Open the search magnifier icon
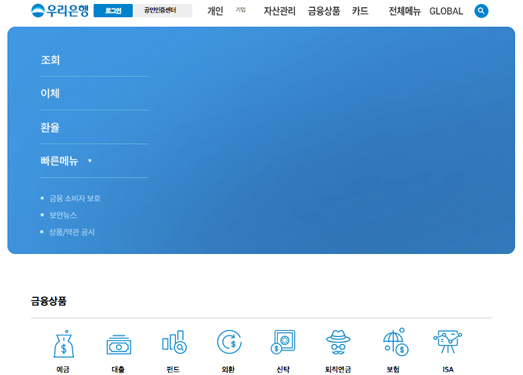The image size is (523, 375). [x=481, y=11]
